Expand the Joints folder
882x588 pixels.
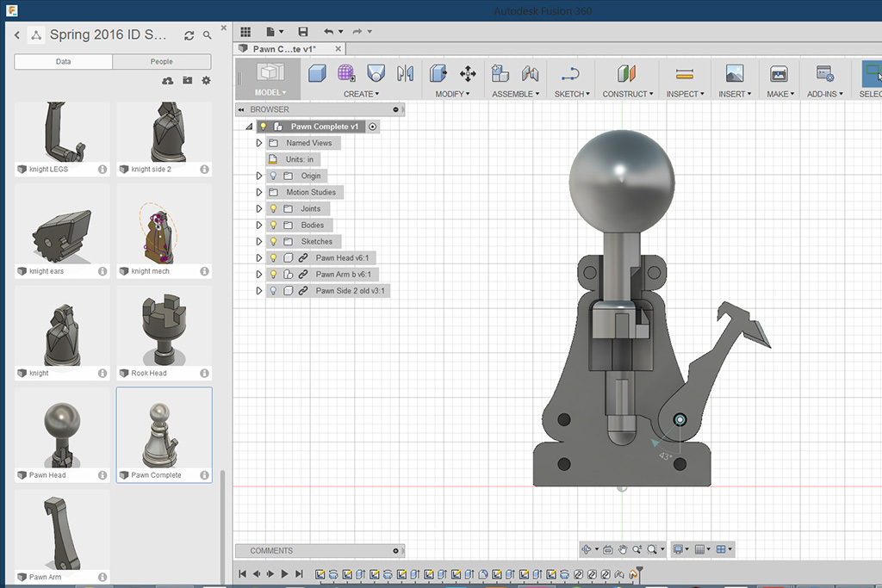tap(258, 208)
